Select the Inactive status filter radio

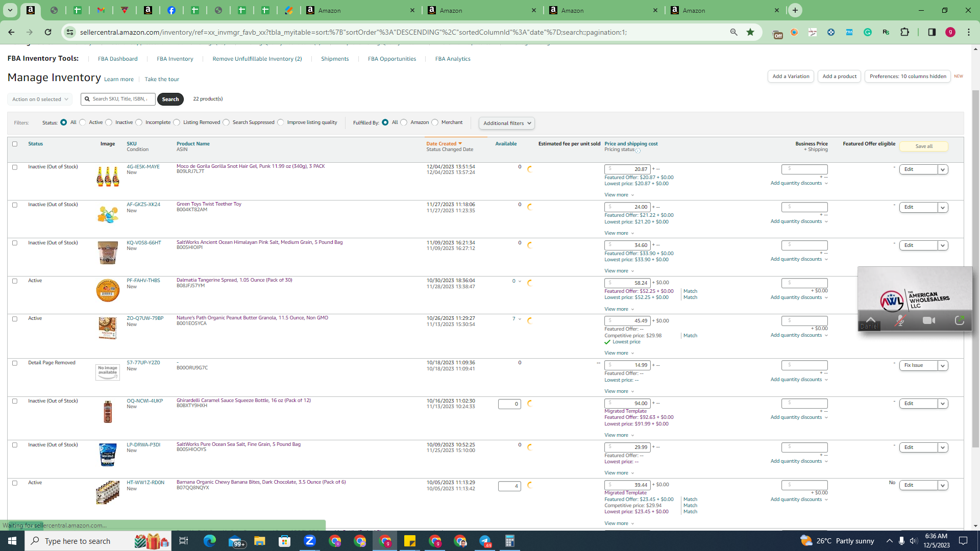coord(109,122)
